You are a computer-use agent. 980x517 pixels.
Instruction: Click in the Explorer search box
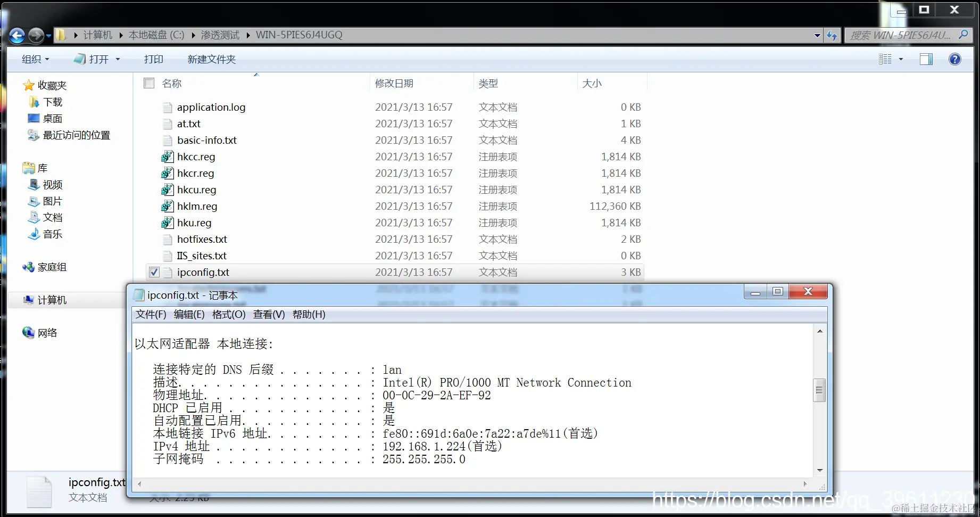click(901, 35)
